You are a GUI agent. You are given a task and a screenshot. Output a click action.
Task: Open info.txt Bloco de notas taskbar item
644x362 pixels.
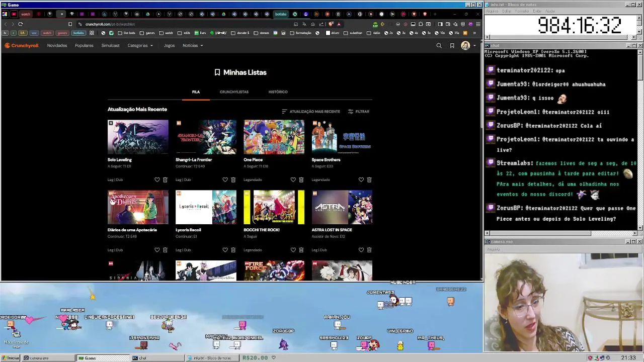click(211, 358)
